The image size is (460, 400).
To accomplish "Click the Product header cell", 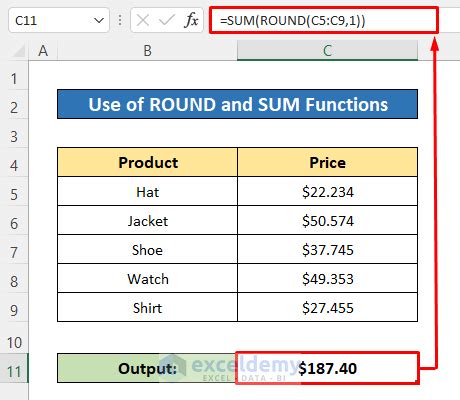I will 147,162.
